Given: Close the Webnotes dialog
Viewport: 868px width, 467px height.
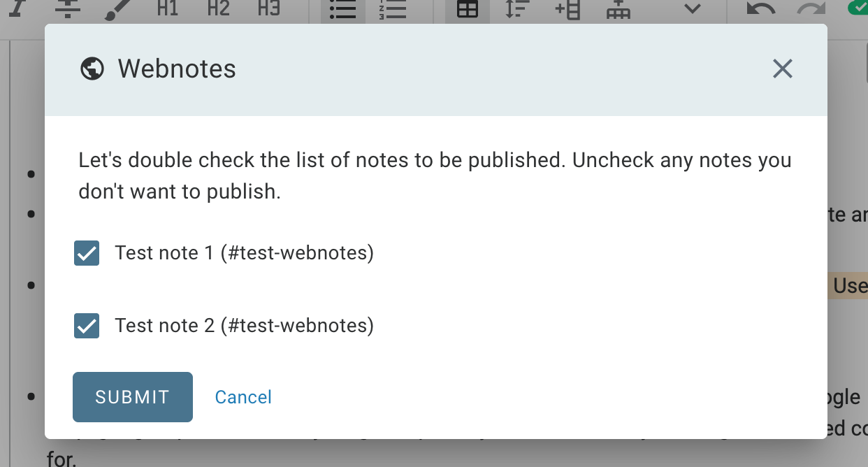Looking at the screenshot, I should click(x=782, y=69).
